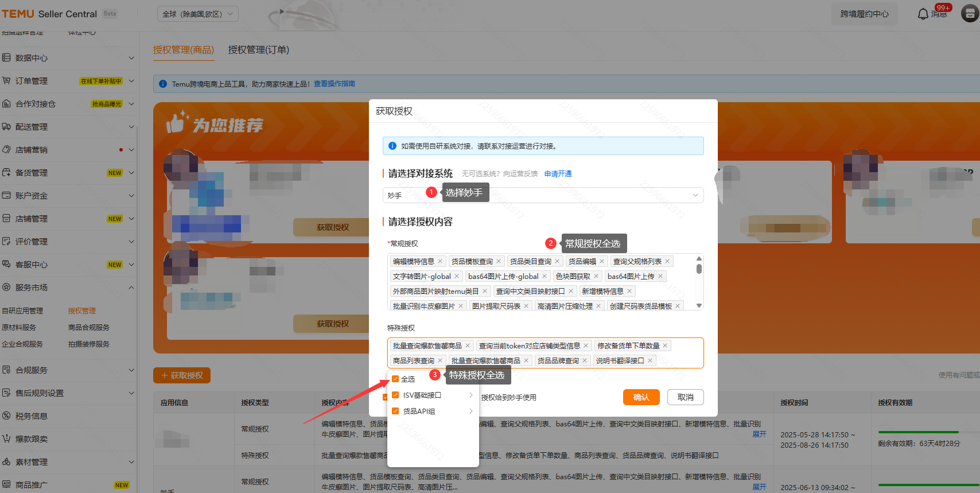Click the tag icon beside 店铺营销
This screenshot has height=493, width=980.
pyautogui.click(x=6, y=150)
